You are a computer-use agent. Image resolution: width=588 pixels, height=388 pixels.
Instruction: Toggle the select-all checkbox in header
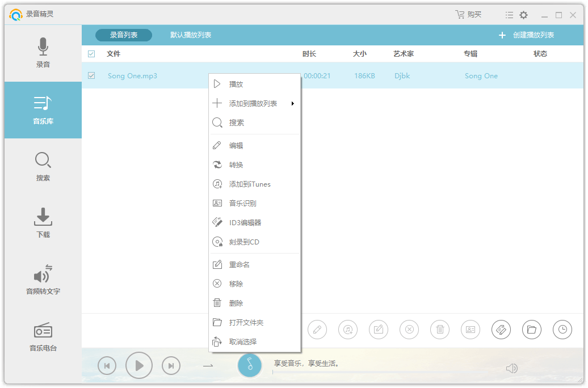pyautogui.click(x=91, y=54)
